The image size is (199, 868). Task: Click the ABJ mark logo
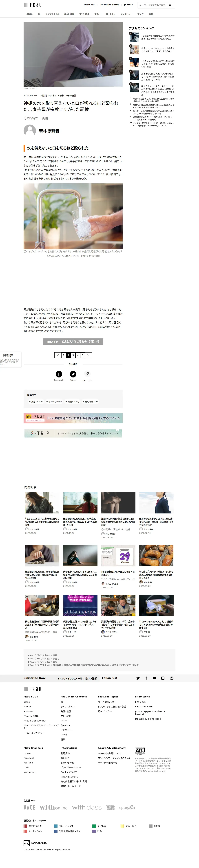click(x=140, y=750)
